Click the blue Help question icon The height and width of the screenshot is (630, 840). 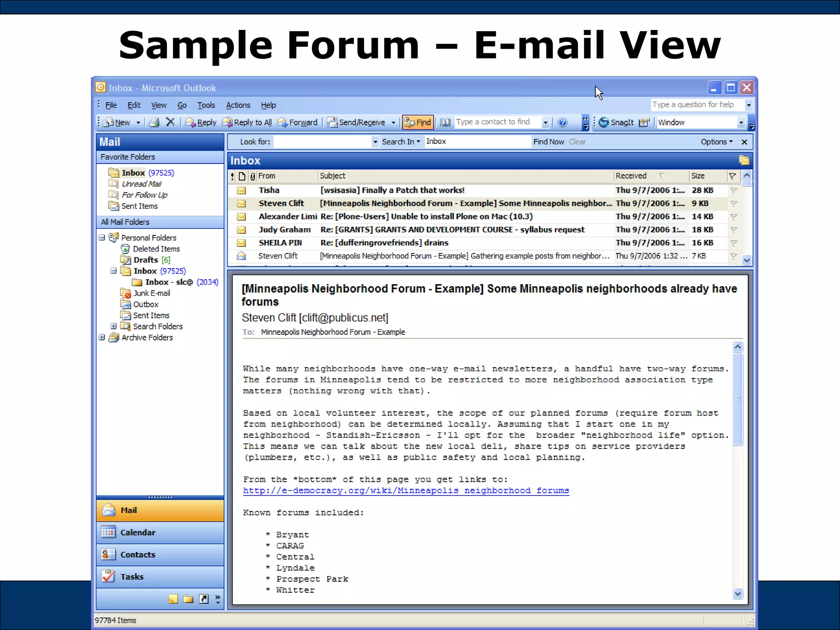(x=563, y=122)
